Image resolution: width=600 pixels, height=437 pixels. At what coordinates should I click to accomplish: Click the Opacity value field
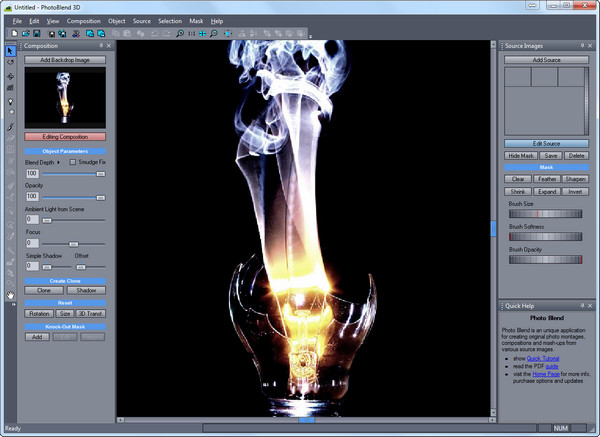click(x=32, y=196)
